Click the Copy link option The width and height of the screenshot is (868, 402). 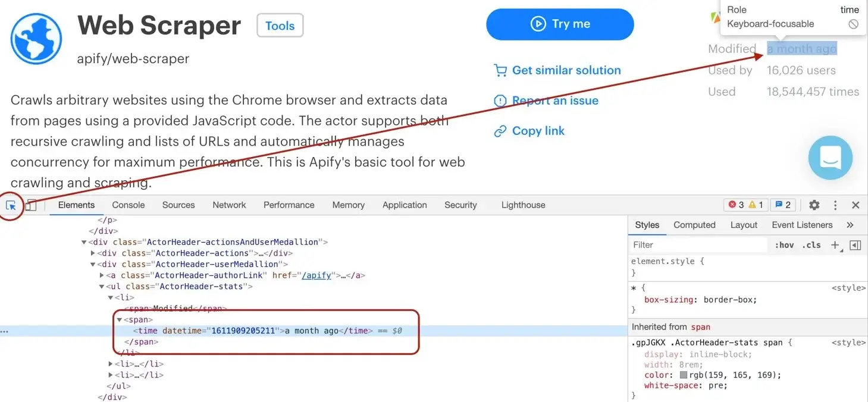click(x=538, y=131)
